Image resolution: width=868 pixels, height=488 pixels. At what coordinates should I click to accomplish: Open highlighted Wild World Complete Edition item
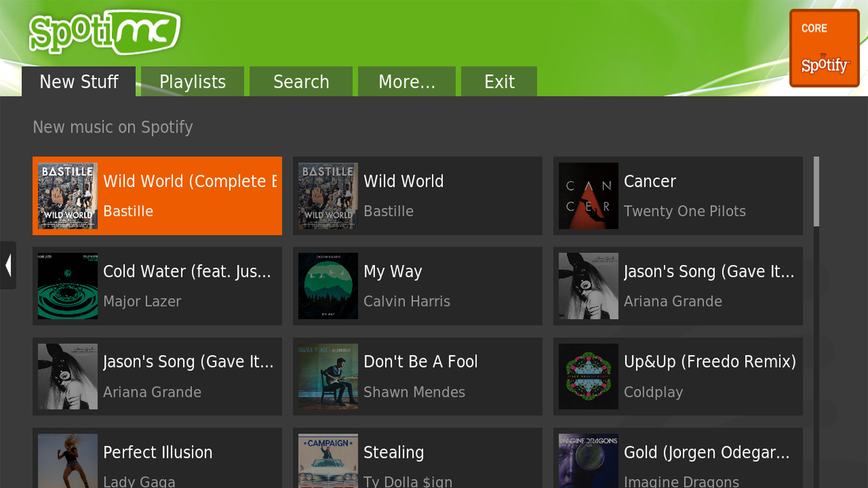[x=190, y=196]
